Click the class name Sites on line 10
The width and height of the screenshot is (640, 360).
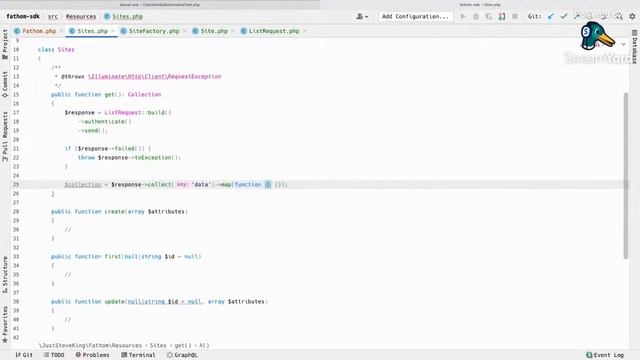coord(66,49)
